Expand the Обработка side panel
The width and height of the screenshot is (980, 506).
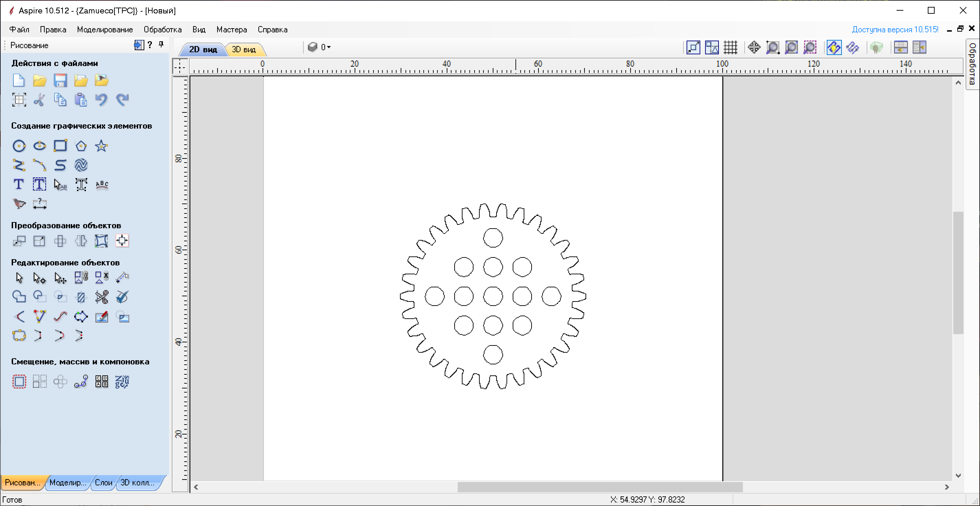tap(972, 64)
